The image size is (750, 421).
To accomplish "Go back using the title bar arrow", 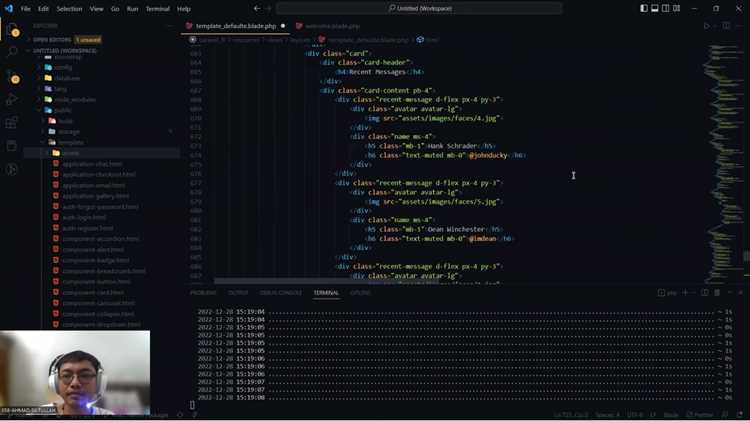I will 257,9.
